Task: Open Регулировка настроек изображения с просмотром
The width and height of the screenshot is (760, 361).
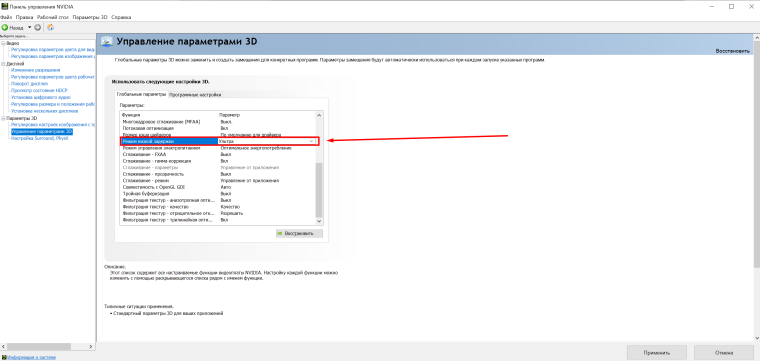Action: 52,125
